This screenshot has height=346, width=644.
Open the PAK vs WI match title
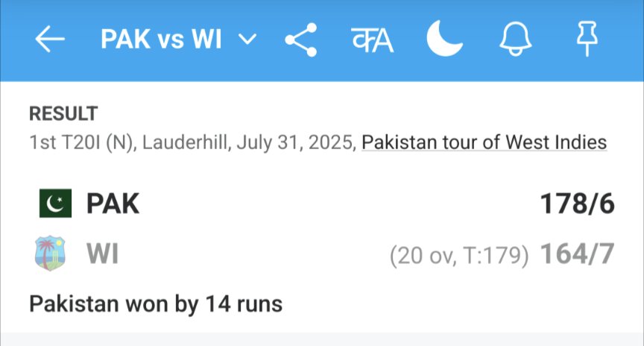click(x=162, y=40)
